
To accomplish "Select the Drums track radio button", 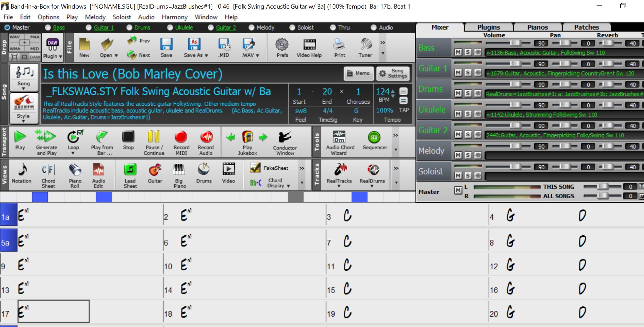I will point(129,27).
